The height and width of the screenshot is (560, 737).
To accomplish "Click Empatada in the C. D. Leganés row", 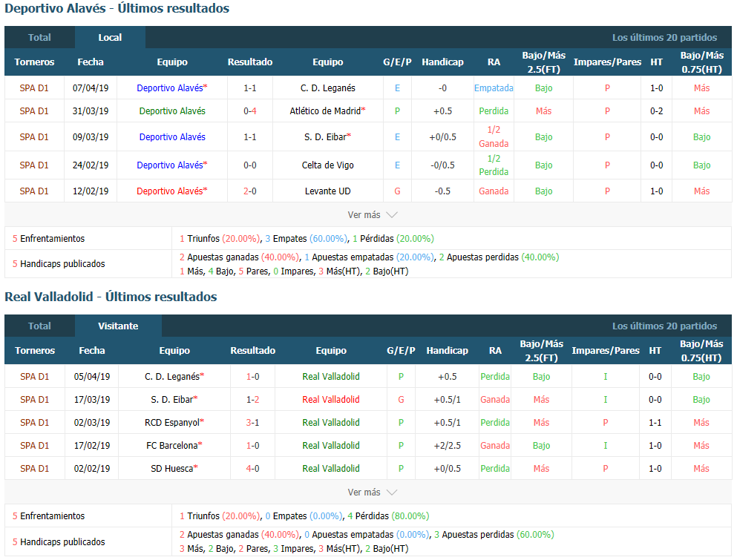I will tap(494, 88).
